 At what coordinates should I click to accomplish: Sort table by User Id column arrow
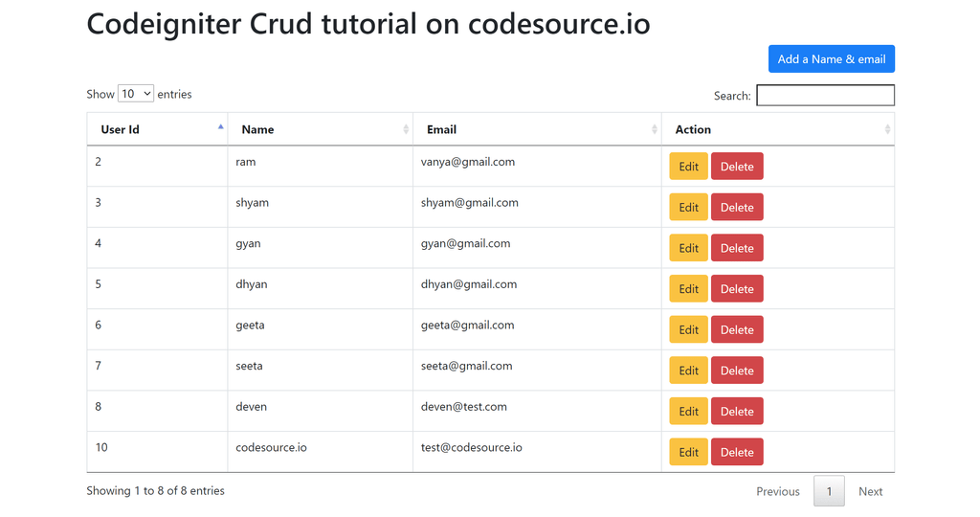tap(220, 128)
